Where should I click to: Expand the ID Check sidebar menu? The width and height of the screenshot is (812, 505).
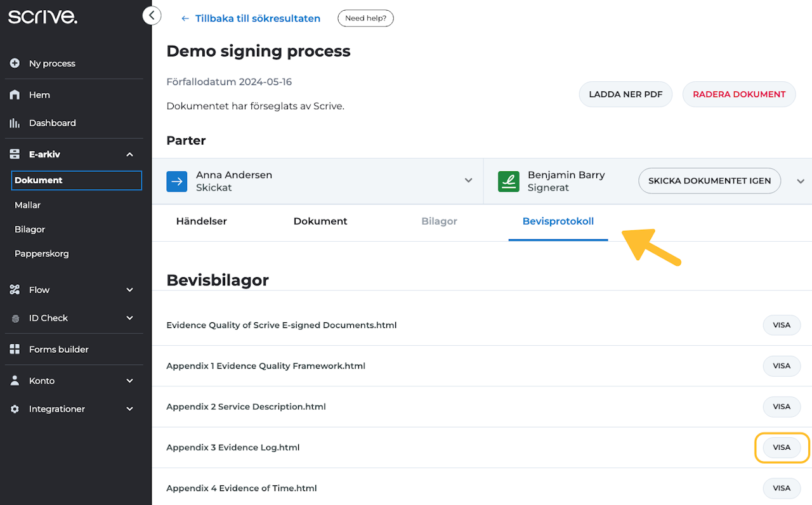129,318
